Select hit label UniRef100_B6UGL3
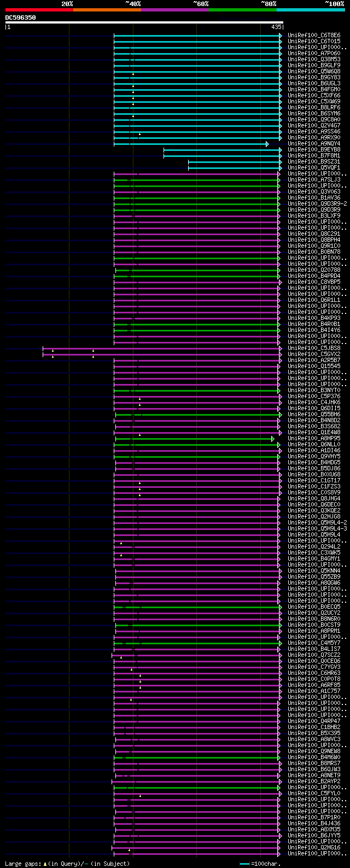This screenshot has height=868, width=350. point(314,84)
